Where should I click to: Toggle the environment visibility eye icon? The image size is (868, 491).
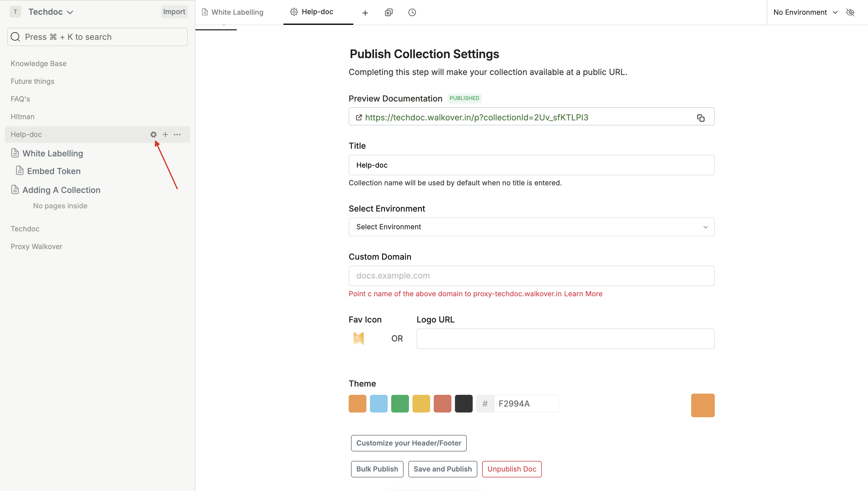[x=851, y=12]
